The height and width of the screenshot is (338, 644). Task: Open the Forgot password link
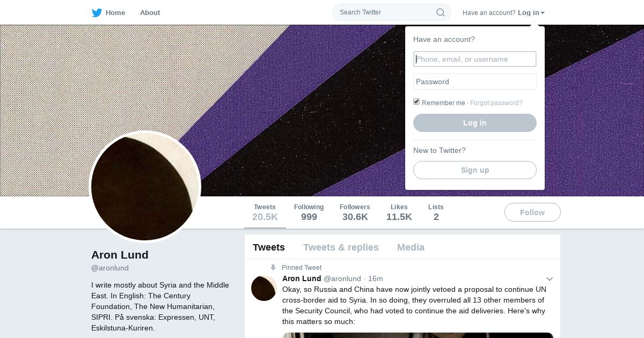[496, 103]
